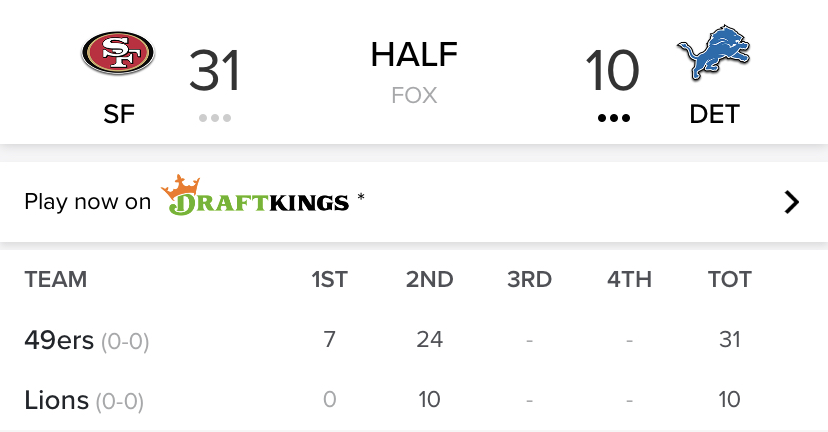828x432 pixels.
Task: Tap the Play now on text
Action: 88,202
